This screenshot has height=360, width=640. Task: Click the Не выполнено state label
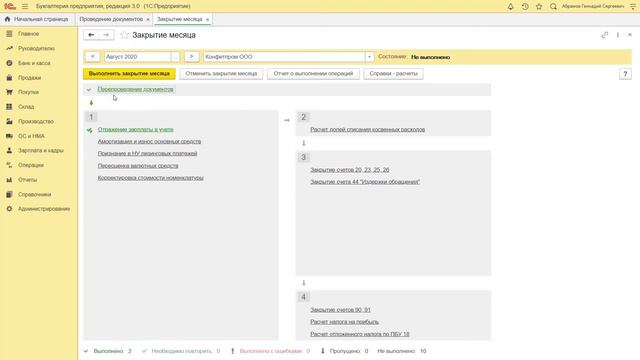431,57
